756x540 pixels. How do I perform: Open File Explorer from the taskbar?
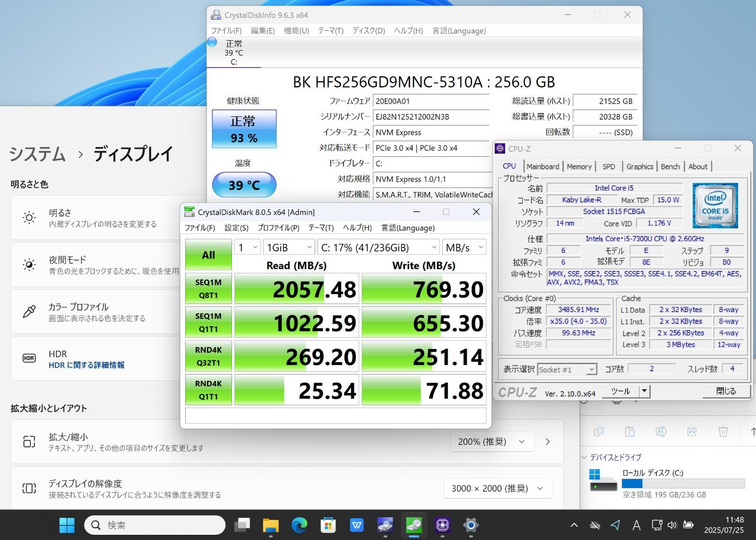coord(271,525)
